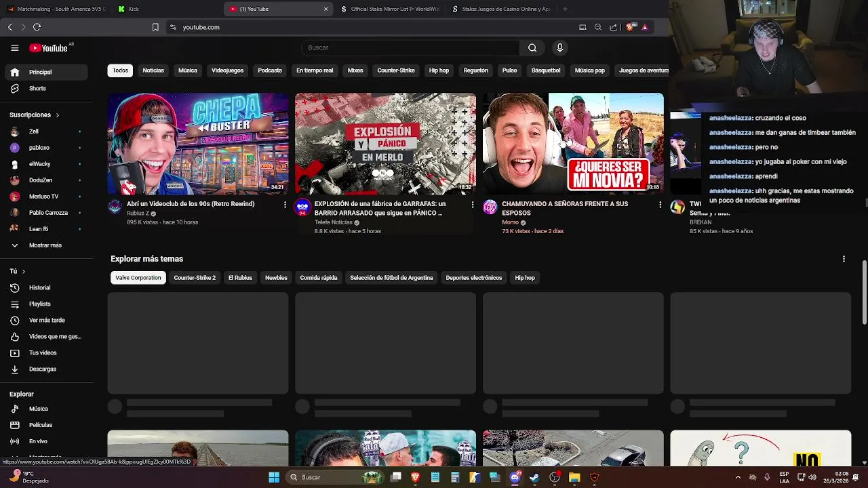Open Discord from the taskbar
This screenshot has height=488, width=868.
[x=515, y=477]
